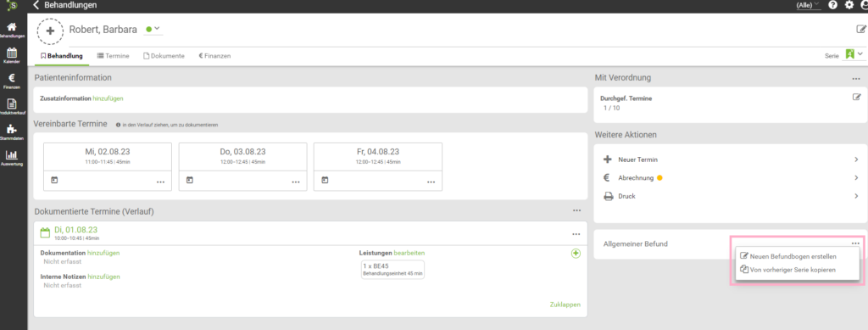The height and width of the screenshot is (330, 868).
Task: Click bearbeiten next to Leistungen
Action: pyautogui.click(x=409, y=253)
